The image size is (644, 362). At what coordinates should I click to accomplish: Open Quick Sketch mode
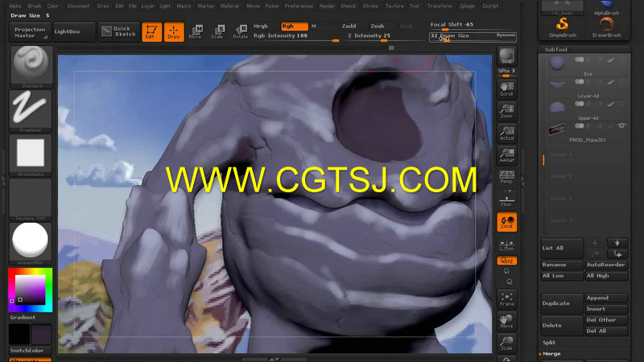pos(118,31)
